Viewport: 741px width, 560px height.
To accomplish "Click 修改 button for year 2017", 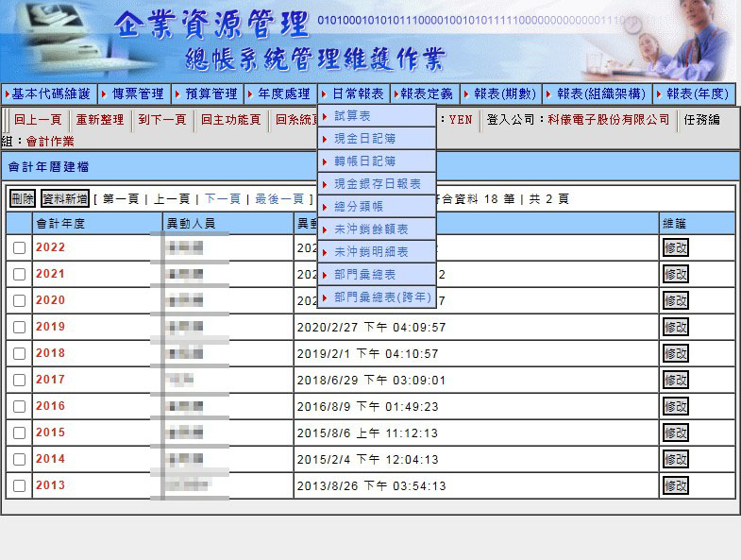I will tap(675, 380).
